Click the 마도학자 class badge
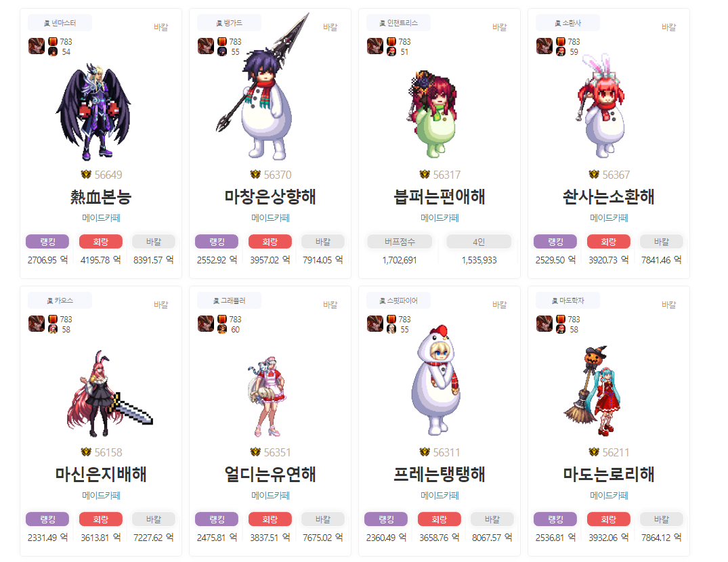 568,301
